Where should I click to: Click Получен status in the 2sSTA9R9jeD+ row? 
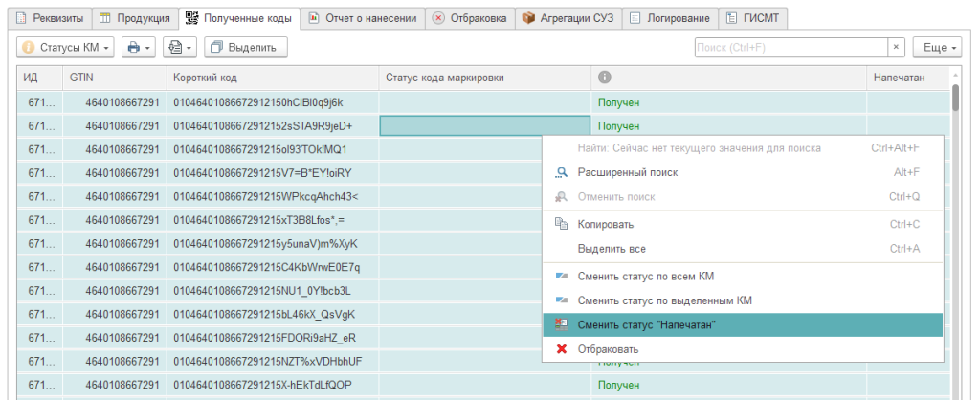click(x=619, y=126)
